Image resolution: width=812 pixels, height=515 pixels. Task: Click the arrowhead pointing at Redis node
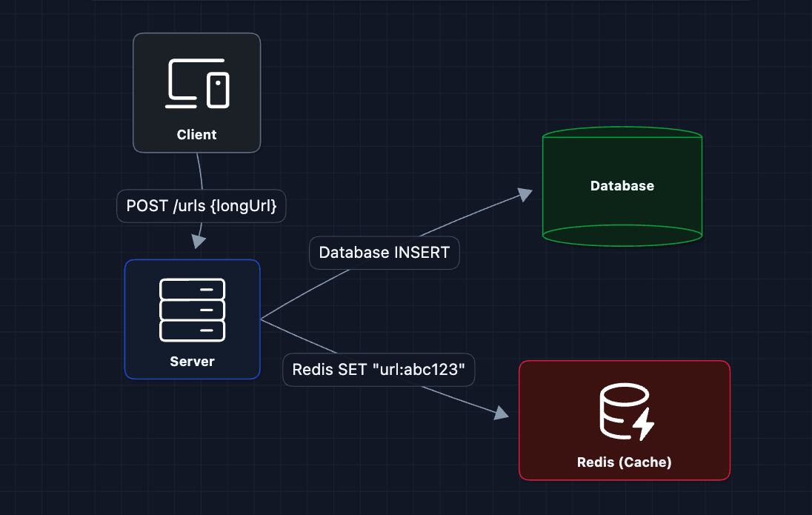coord(502,413)
